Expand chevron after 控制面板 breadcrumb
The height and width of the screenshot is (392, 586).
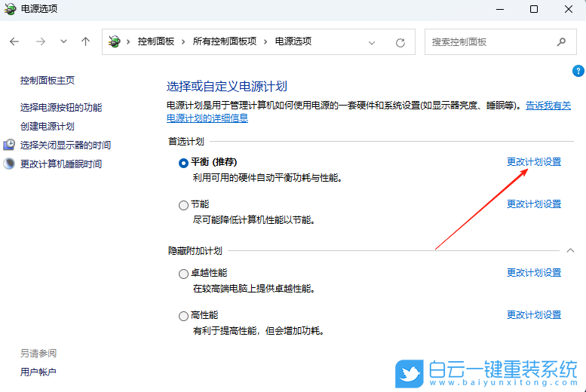(183, 42)
